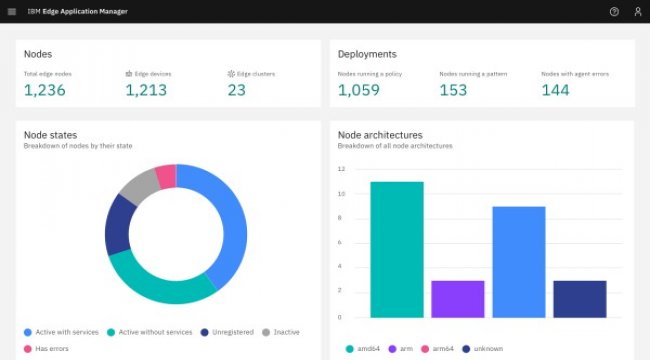Toggle the arm64 legend item

pyautogui.click(x=437, y=349)
